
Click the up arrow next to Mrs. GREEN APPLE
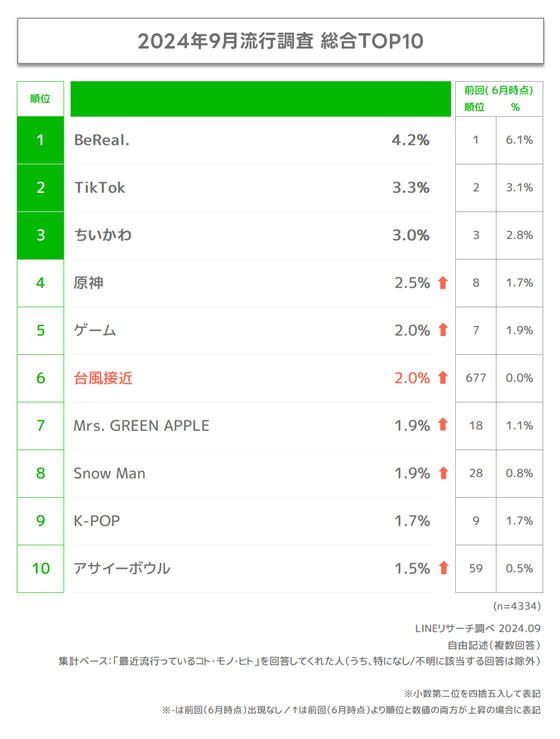pos(443,425)
